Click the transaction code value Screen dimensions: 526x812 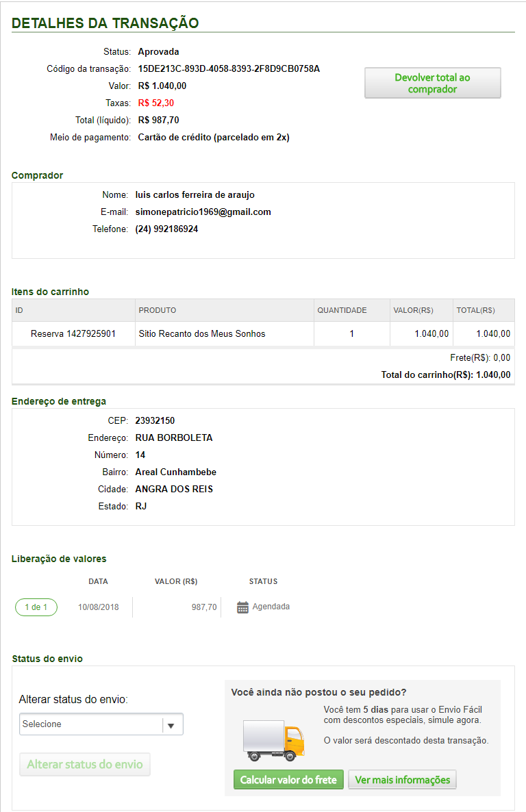tap(229, 69)
